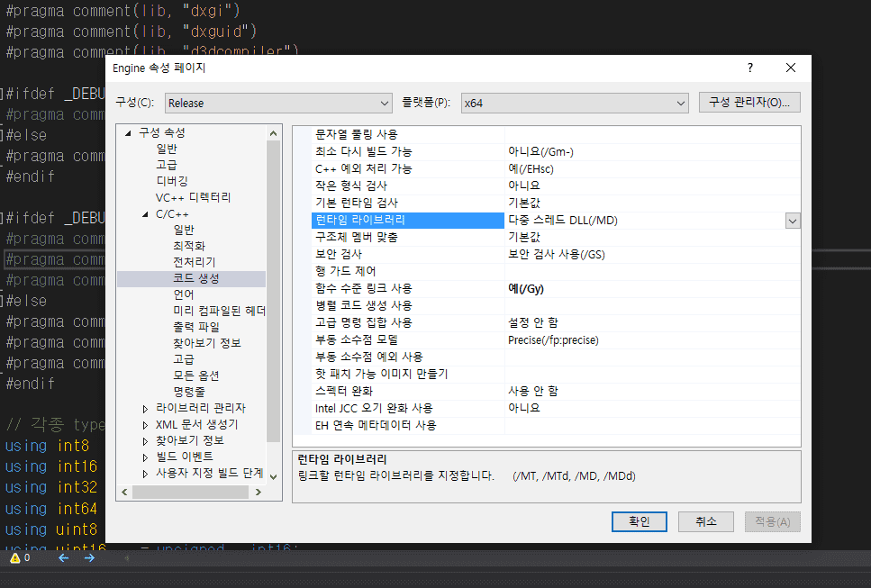The width and height of the screenshot is (871, 588).
Task: Click the 다중 스레드 DLL(/MD) value
Action: coord(563,221)
